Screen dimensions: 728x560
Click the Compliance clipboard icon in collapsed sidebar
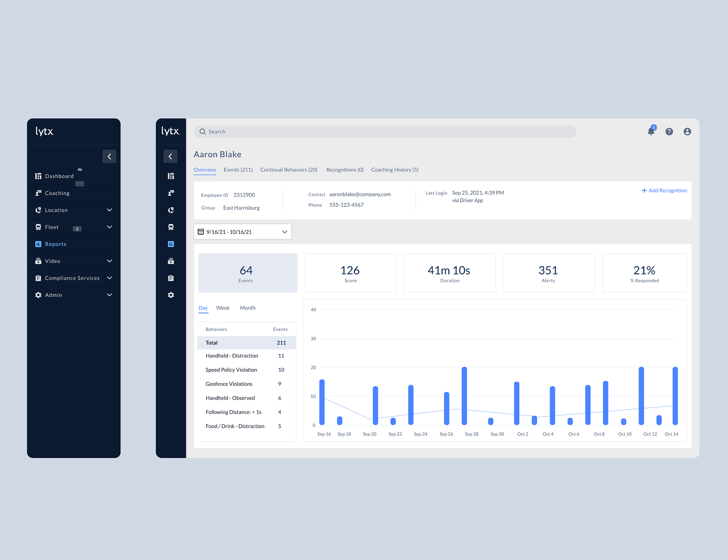tap(171, 278)
